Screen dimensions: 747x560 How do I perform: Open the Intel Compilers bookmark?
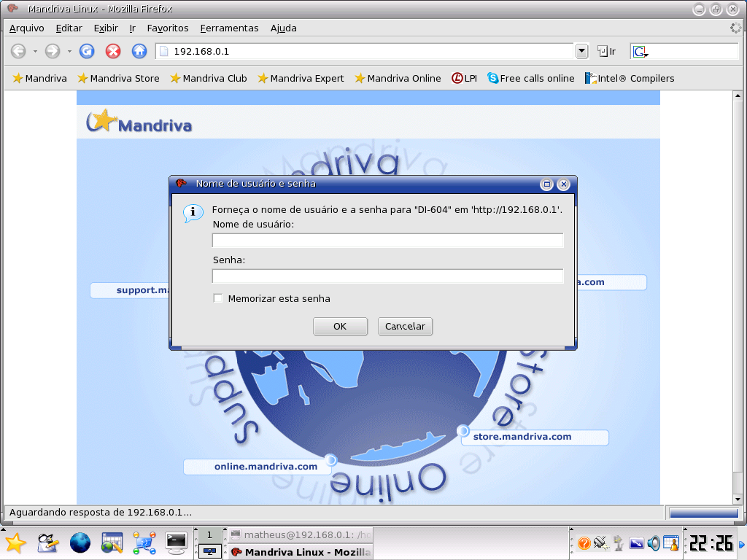click(x=630, y=78)
